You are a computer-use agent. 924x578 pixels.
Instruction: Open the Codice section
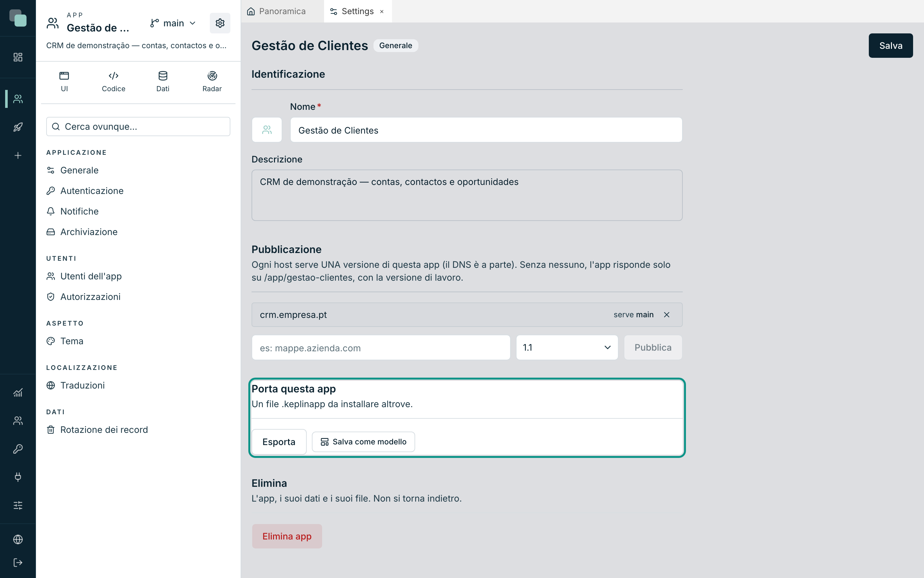[113, 82]
